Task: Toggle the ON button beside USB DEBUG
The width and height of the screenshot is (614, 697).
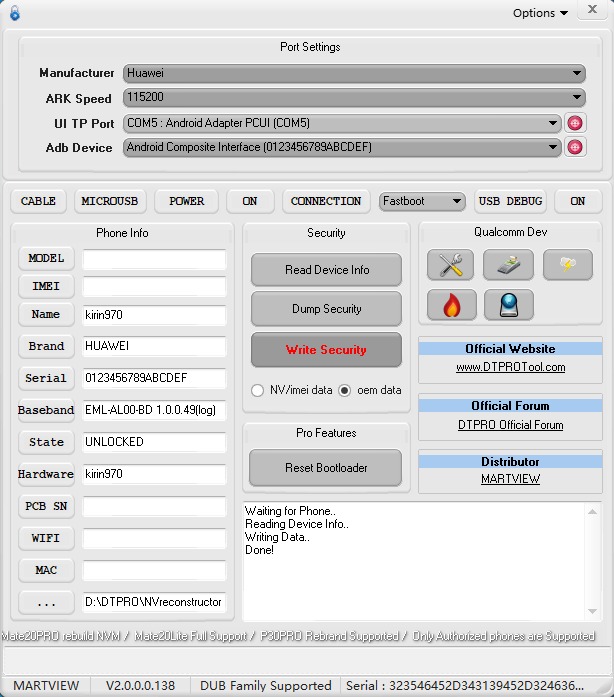Action: pos(577,201)
